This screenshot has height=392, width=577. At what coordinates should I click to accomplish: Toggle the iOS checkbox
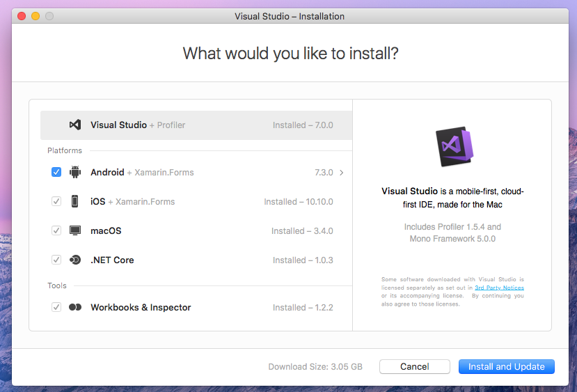(x=56, y=202)
